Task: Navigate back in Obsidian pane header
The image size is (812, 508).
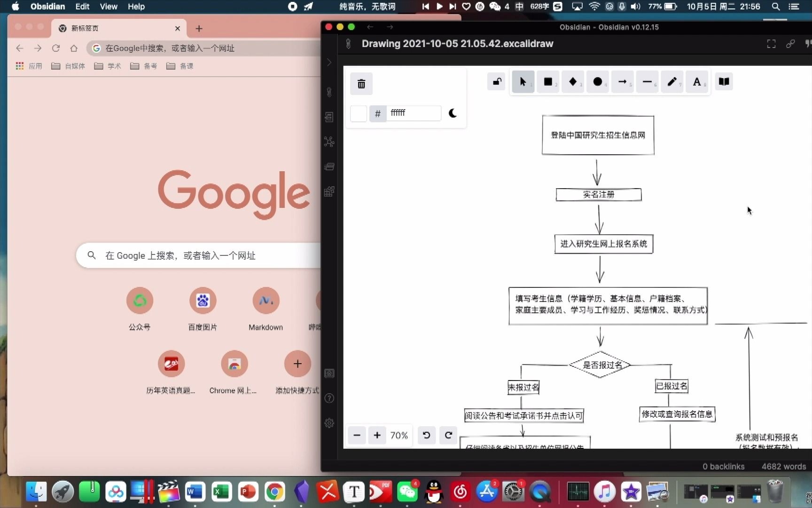Action: click(370, 27)
